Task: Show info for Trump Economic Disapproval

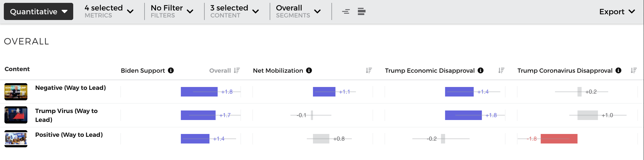Action: pos(481,70)
